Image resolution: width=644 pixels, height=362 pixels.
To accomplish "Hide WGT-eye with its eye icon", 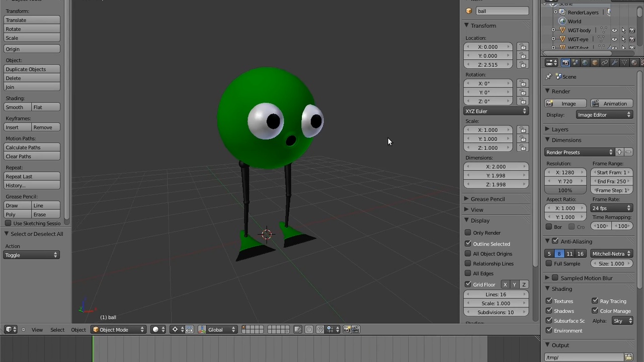I will pos(614,39).
